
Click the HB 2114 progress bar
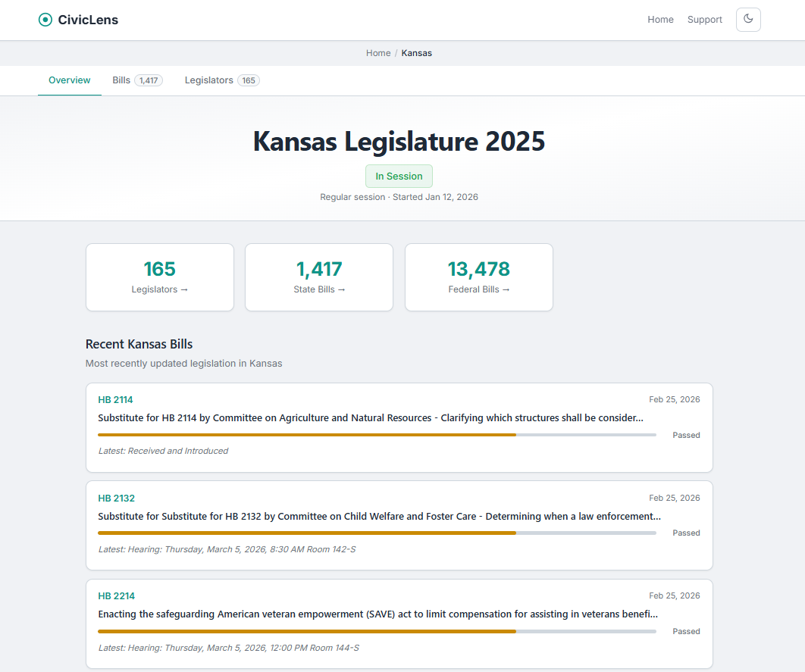point(377,435)
